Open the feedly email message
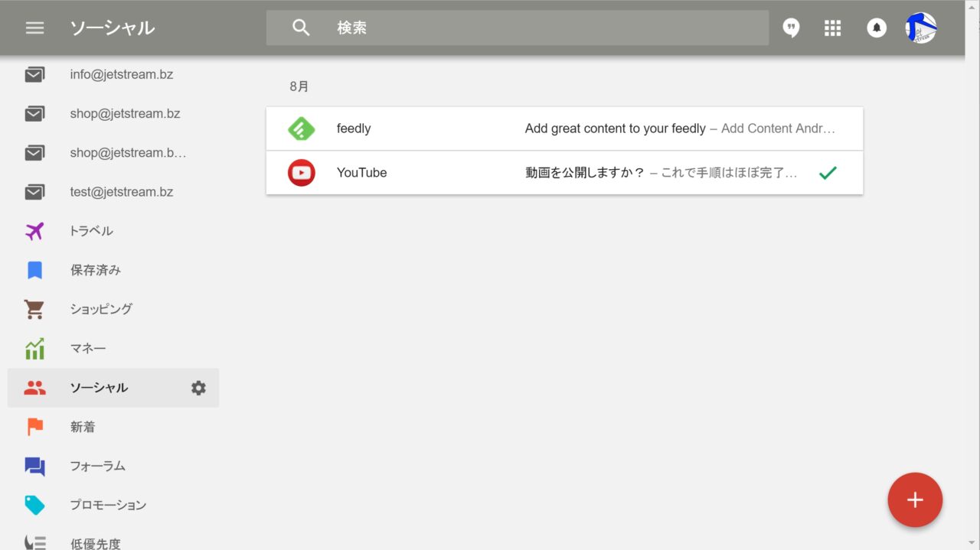This screenshot has width=980, height=550. (563, 129)
